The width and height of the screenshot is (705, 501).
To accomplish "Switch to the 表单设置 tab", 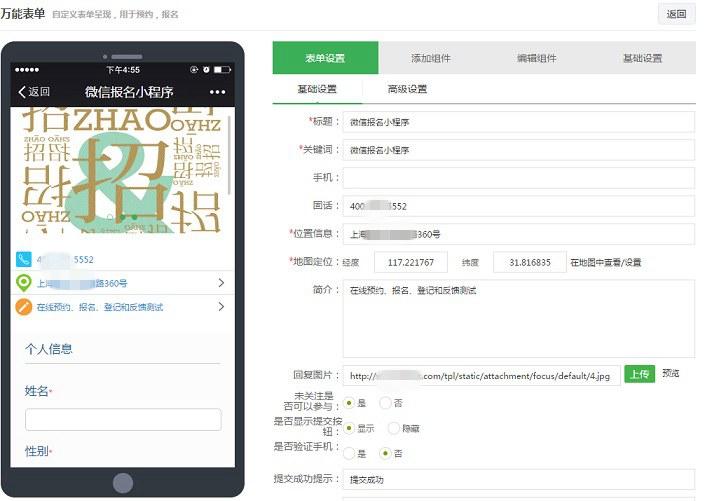I will pyautogui.click(x=325, y=58).
